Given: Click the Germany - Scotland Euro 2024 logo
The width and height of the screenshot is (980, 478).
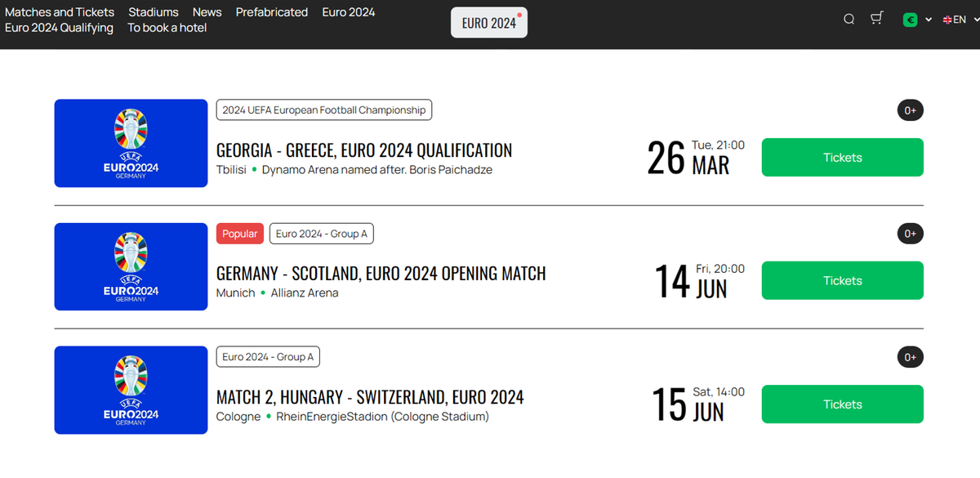Looking at the screenshot, I should click(131, 266).
